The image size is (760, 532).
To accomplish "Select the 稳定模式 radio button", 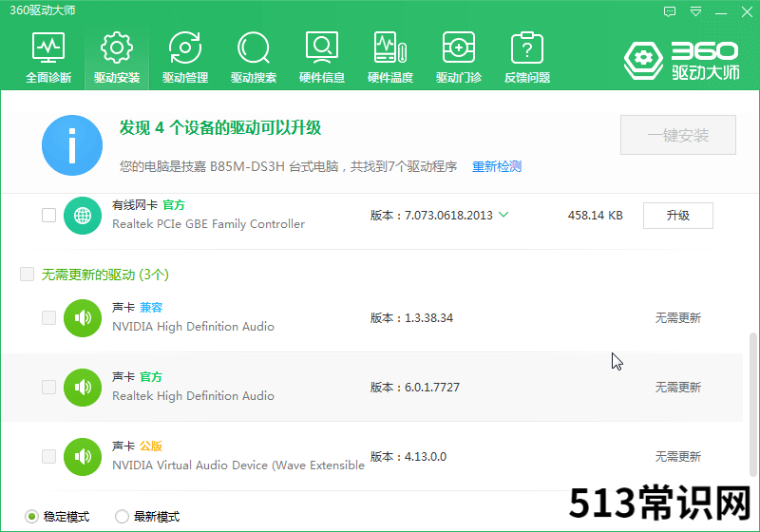I will pos(31,517).
